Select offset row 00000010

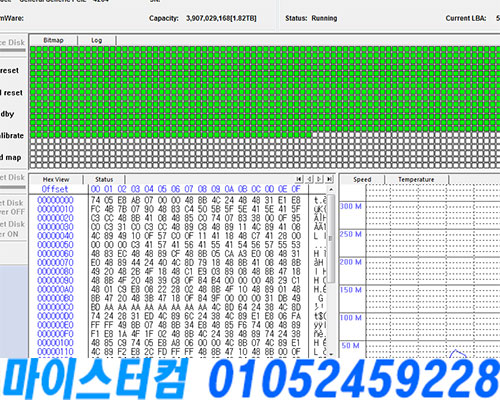coord(55,209)
